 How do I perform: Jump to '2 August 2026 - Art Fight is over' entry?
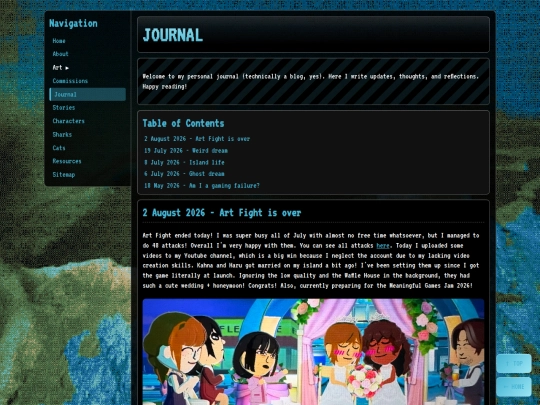point(197,139)
